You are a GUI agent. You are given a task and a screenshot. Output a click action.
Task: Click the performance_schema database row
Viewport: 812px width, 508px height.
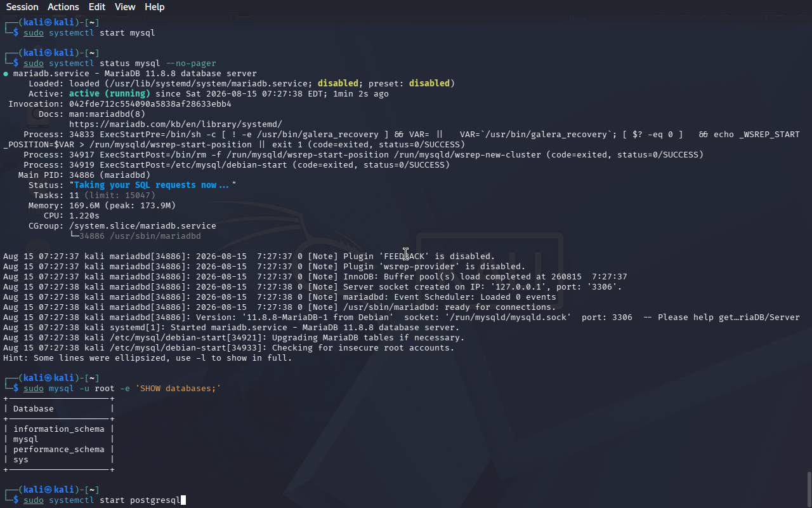[x=58, y=450]
